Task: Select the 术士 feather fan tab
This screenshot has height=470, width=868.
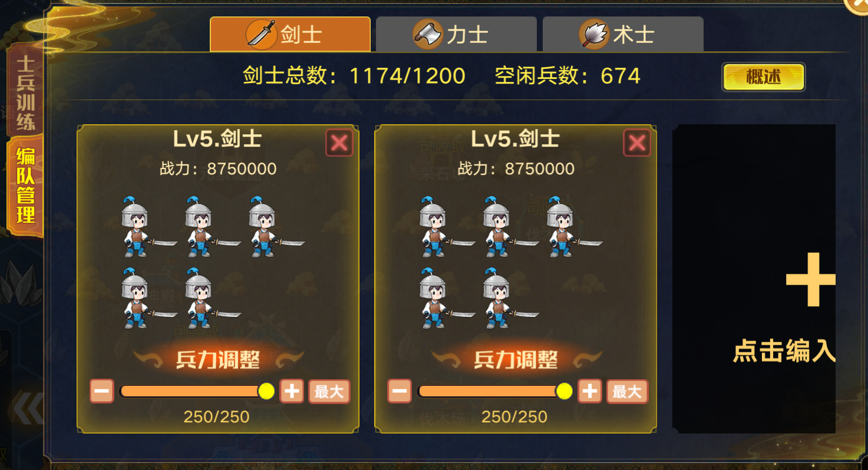Action: (623, 34)
